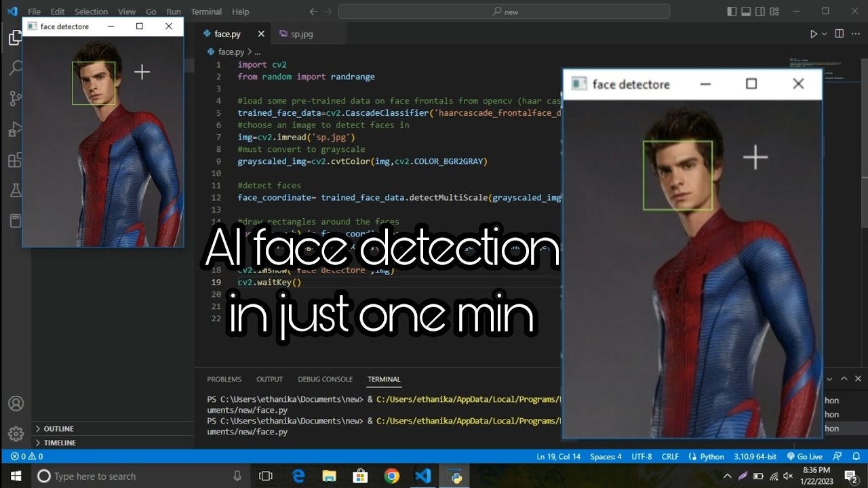Toggle the muted volume icon in system tray

pyautogui.click(x=787, y=476)
